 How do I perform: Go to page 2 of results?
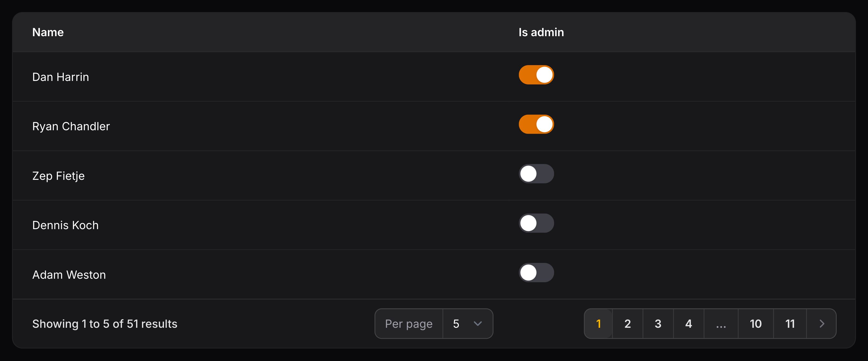point(627,323)
